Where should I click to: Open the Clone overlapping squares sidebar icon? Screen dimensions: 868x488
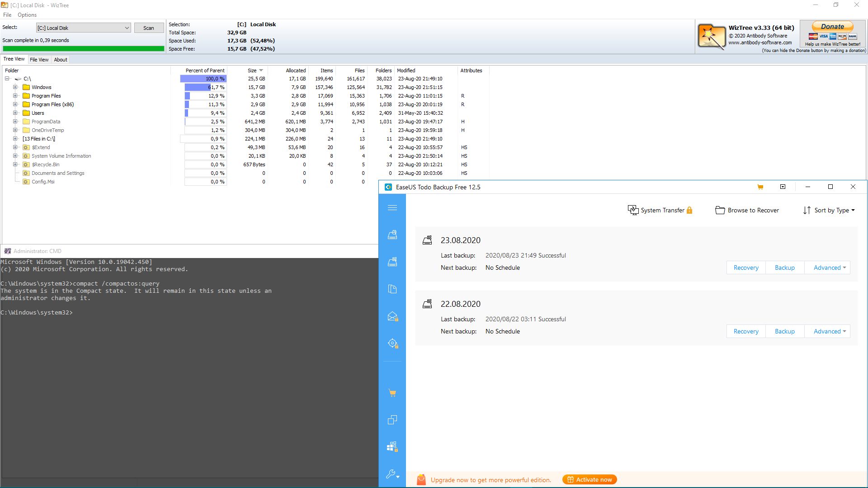(392, 420)
